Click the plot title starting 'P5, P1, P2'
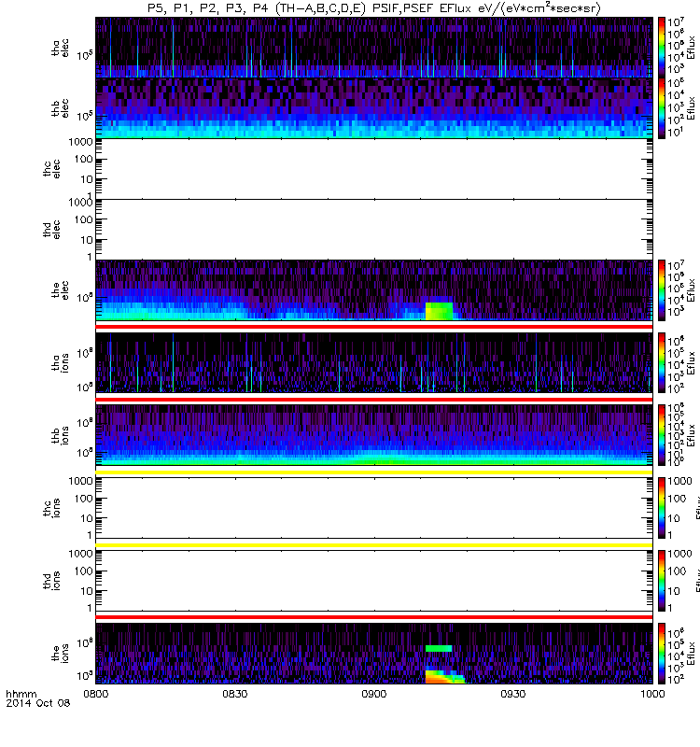 pyautogui.click(x=374, y=8)
